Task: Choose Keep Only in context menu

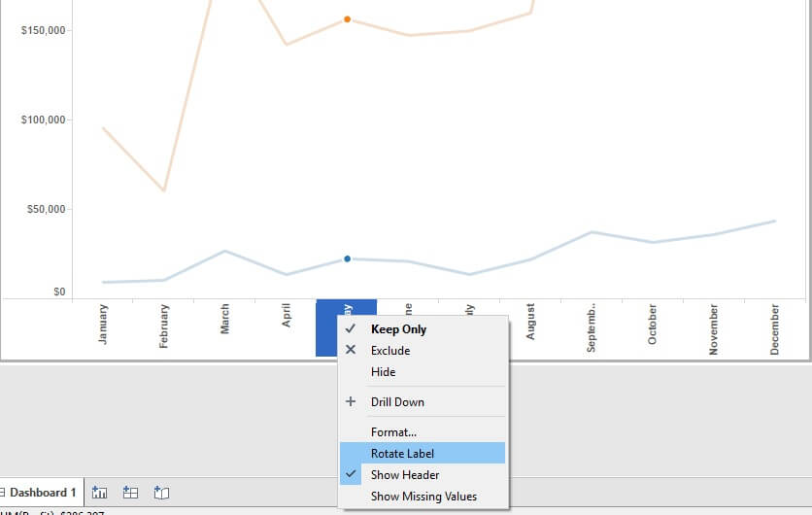Action: pos(423,329)
